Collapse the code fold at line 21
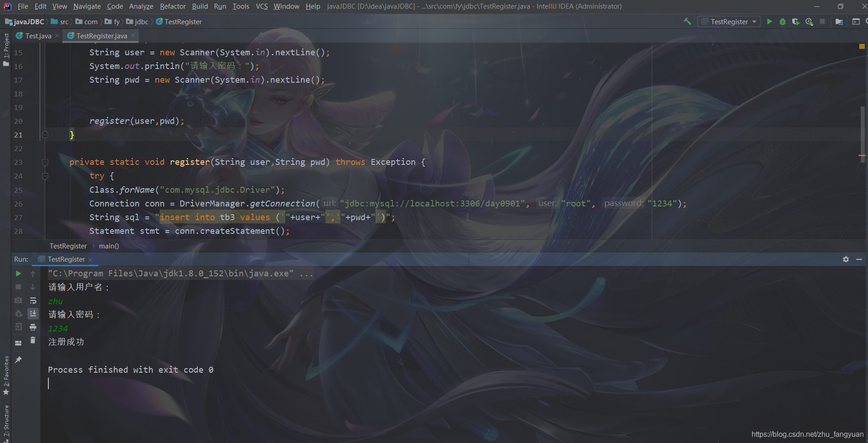This screenshot has width=868, height=443. click(45, 135)
